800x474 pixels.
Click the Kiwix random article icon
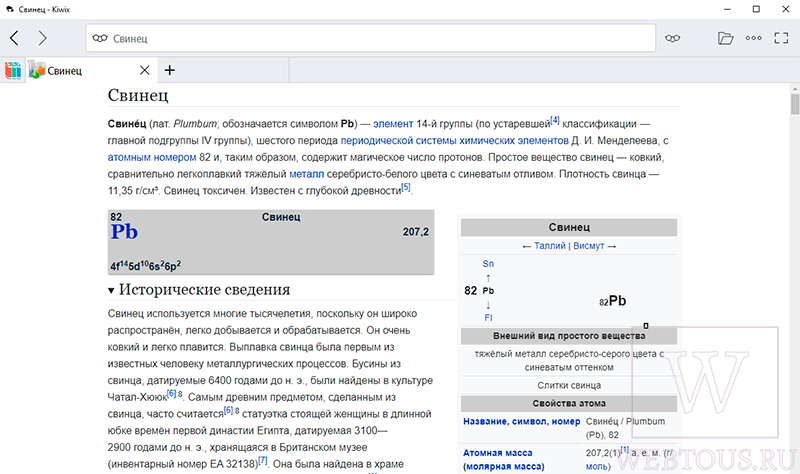tap(672, 38)
